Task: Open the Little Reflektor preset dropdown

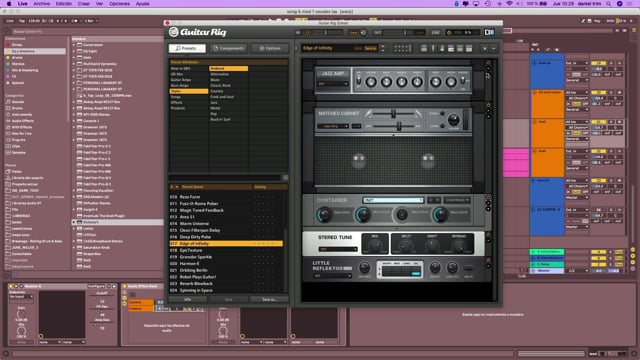Action: pos(333,276)
